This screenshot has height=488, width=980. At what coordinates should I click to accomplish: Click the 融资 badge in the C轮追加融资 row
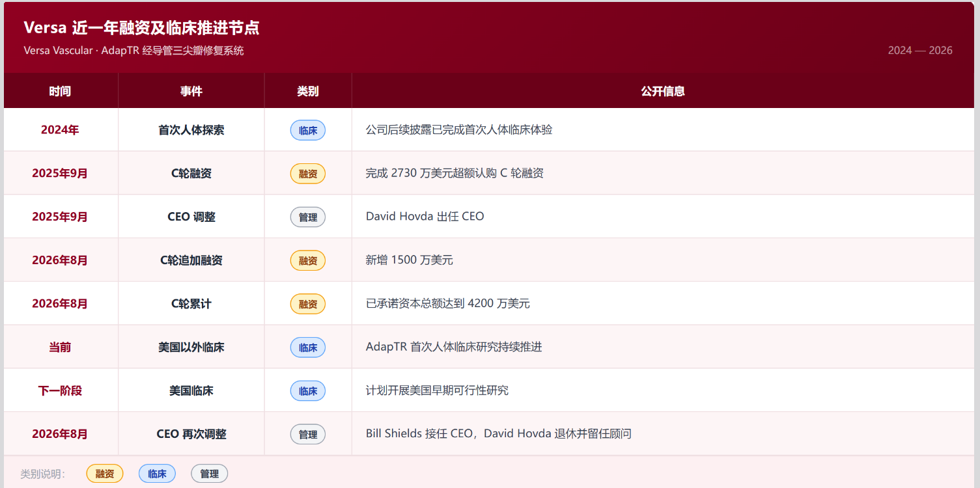tap(308, 260)
